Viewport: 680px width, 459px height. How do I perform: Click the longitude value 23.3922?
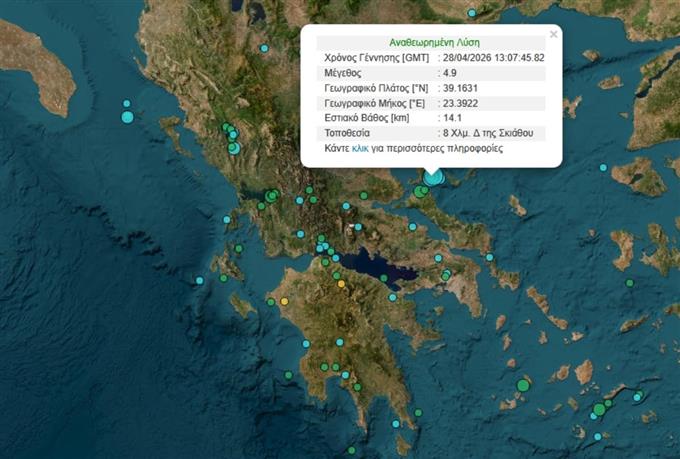pos(461,103)
